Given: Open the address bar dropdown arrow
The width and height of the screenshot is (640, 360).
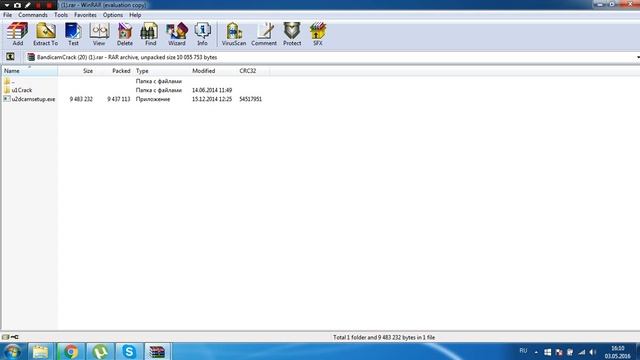Looking at the screenshot, I should [x=638, y=57].
